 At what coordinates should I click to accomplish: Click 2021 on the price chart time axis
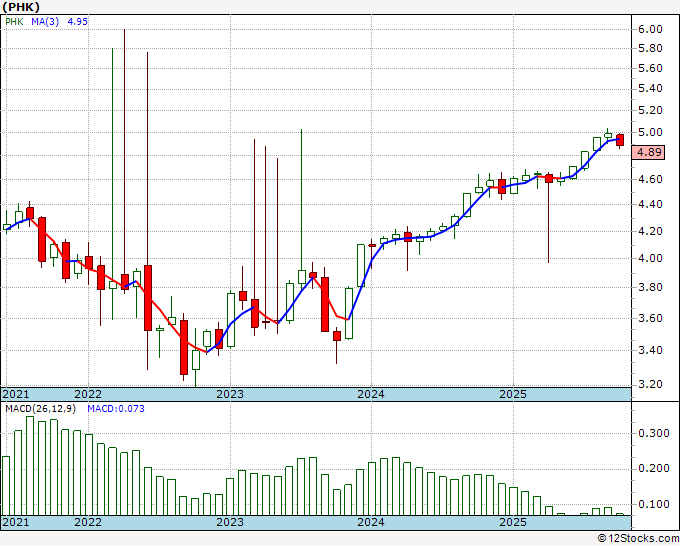click(x=16, y=394)
